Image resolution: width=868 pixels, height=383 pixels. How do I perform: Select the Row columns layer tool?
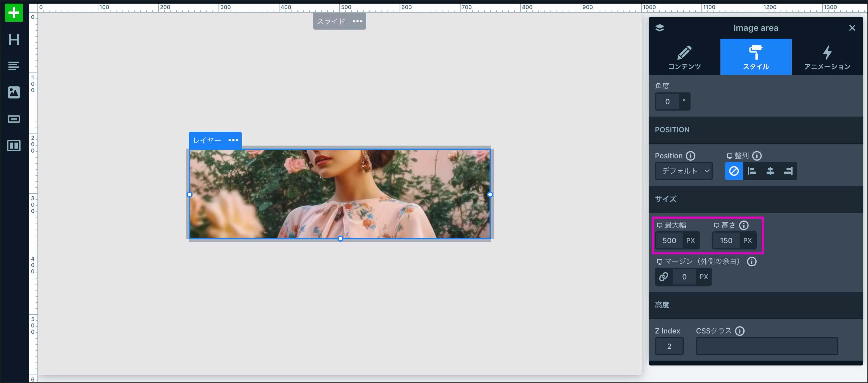click(14, 146)
